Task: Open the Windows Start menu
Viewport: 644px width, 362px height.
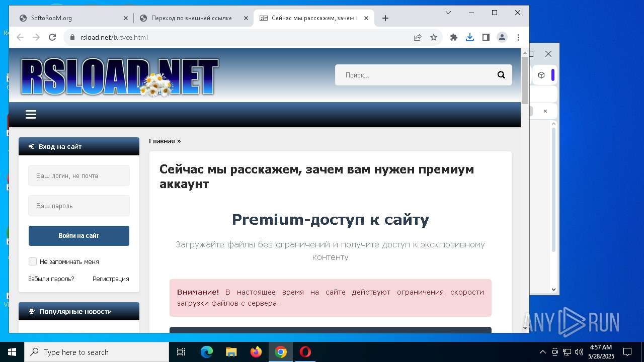Action: coord(12,352)
